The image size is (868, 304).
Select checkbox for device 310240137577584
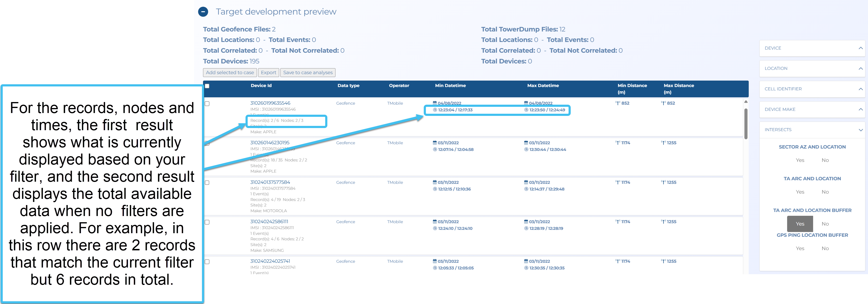pyautogui.click(x=207, y=183)
